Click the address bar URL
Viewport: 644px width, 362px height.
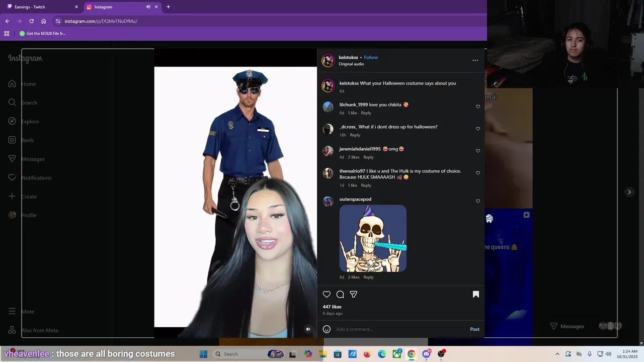point(101,21)
